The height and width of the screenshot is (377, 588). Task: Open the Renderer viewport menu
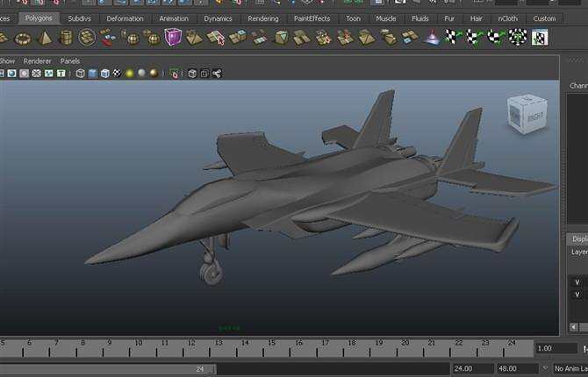(37, 61)
